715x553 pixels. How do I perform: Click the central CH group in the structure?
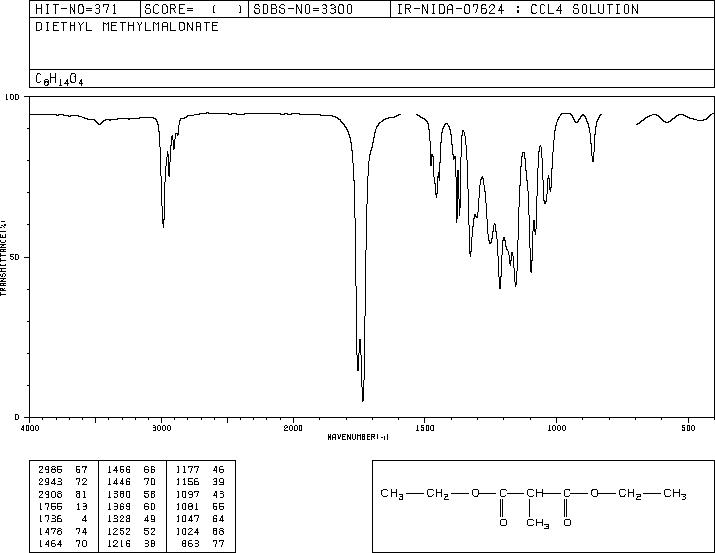pyautogui.click(x=534, y=493)
